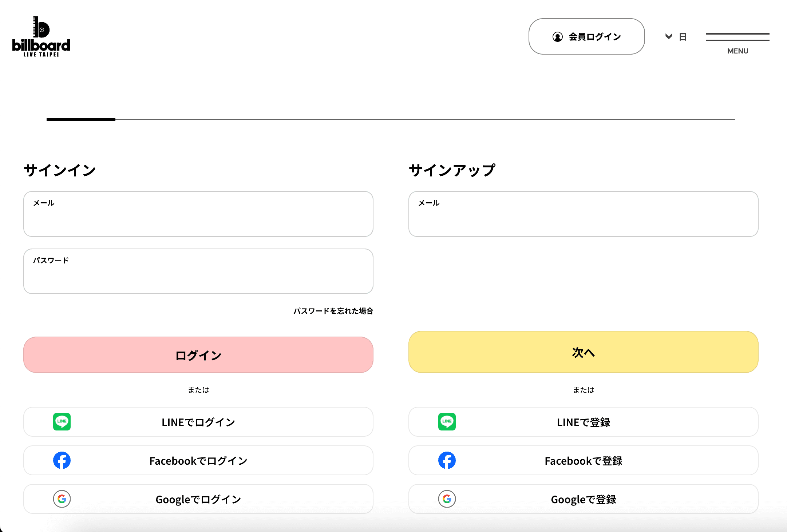Click the LINE icon in the login row
The width and height of the screenshot is (787, 532).
coord(62,422)
